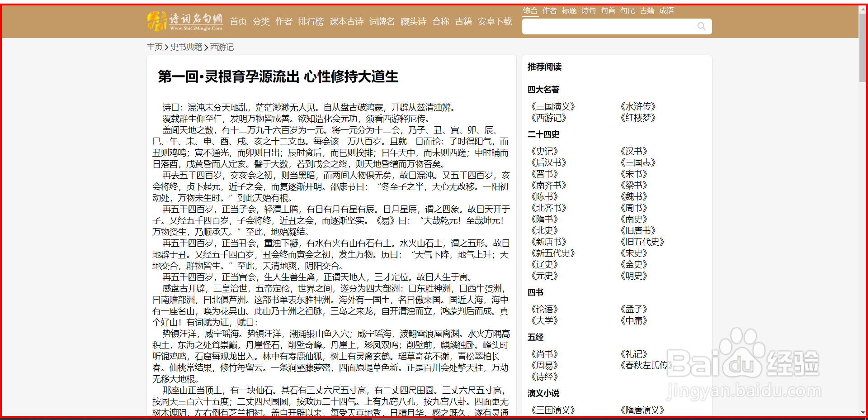
Task: Open 《礼记》 link
Action: click(634, 354)
